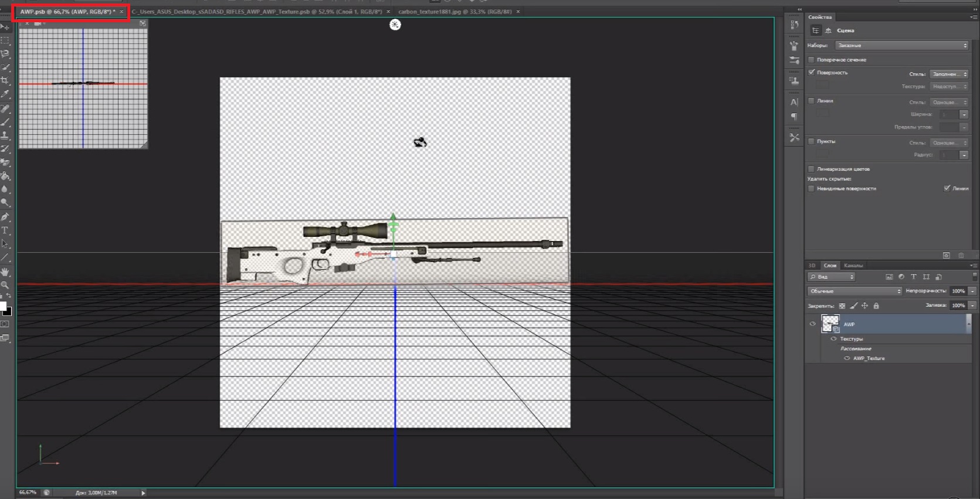Select the Move tool
Viewport: 980px width, 499px height.
5,27
